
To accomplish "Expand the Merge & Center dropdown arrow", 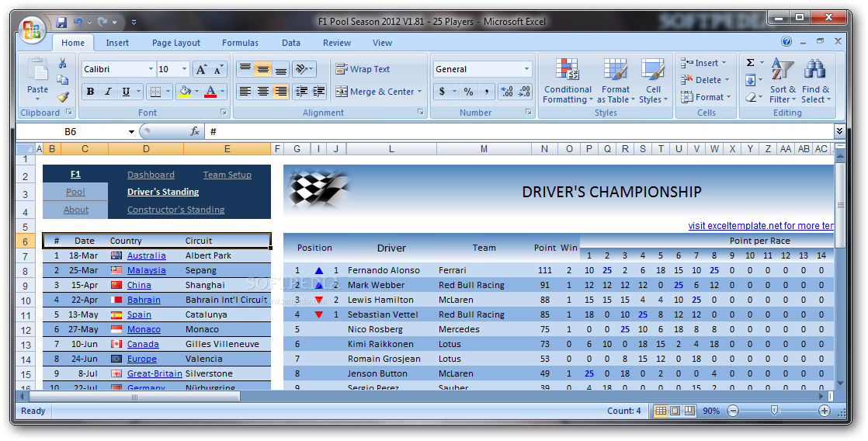I will [x=419, y=92].
